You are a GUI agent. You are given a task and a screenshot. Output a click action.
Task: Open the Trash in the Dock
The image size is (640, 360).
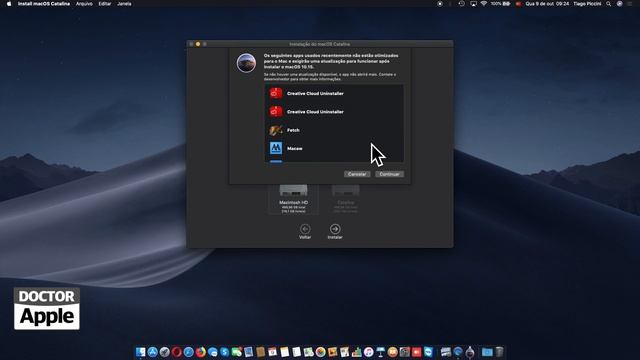click(499, 352)
